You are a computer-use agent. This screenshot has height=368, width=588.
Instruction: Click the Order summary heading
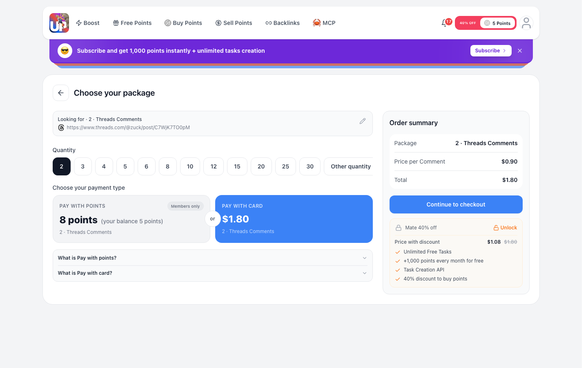tap(414, 123)
